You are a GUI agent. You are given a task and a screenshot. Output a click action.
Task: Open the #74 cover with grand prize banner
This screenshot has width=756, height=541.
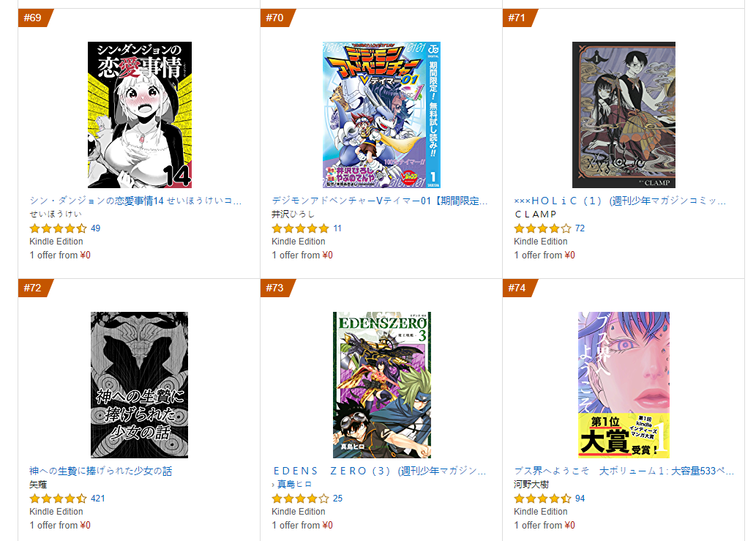[x=624, y=385]
